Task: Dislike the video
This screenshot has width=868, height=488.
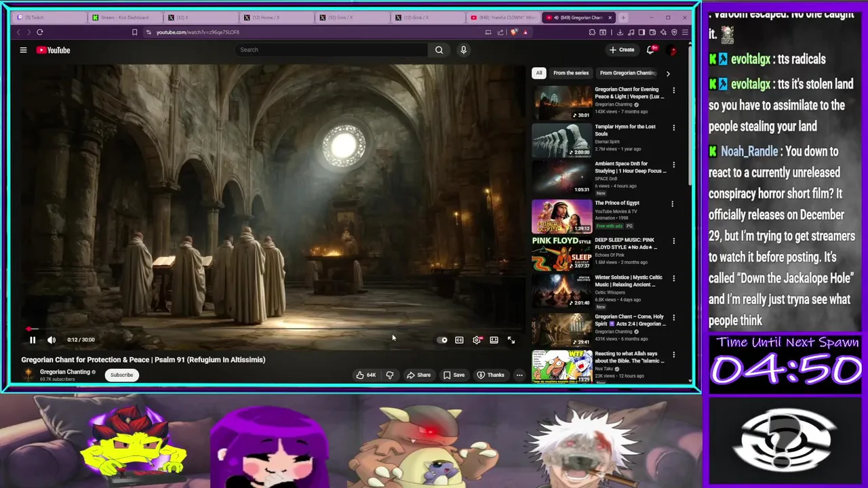Action: pos(389,375)
